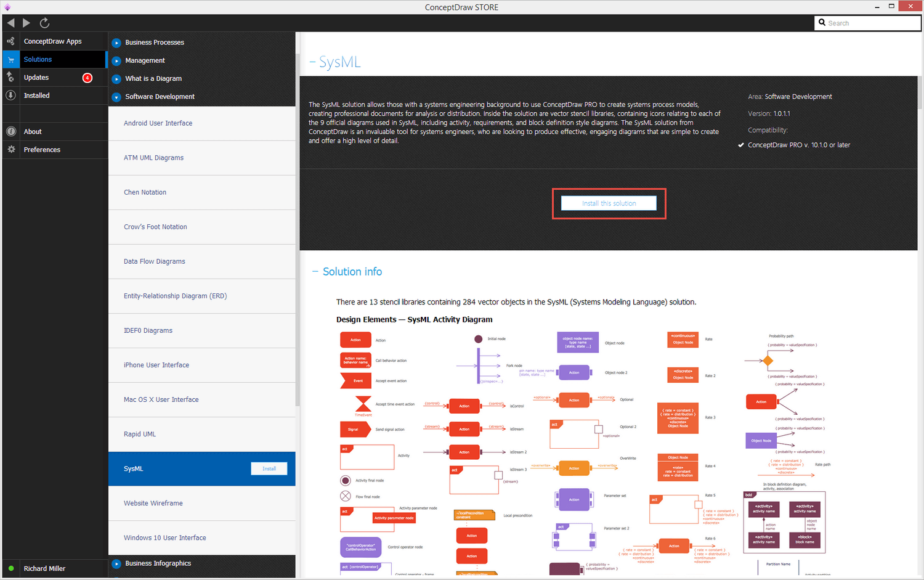Open the Updates menu item
Viewport: 924px width, 580px height.
point(36,77)
